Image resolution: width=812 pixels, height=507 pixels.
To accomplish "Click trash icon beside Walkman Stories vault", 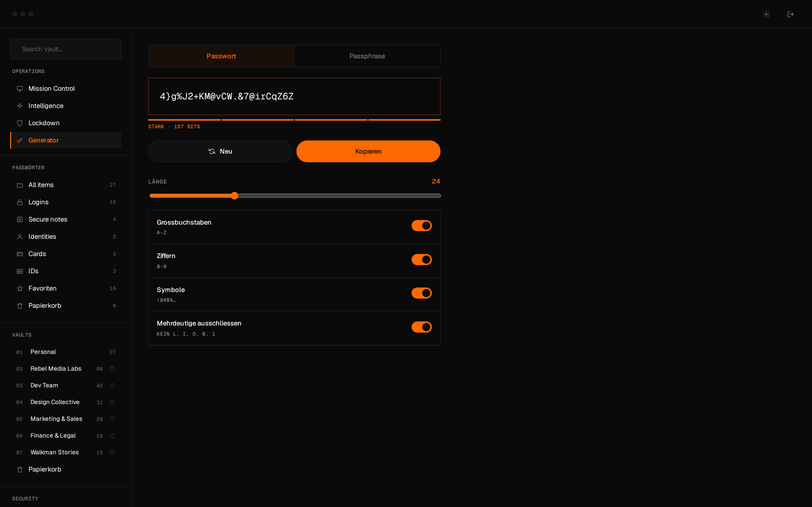I will 112,452.
